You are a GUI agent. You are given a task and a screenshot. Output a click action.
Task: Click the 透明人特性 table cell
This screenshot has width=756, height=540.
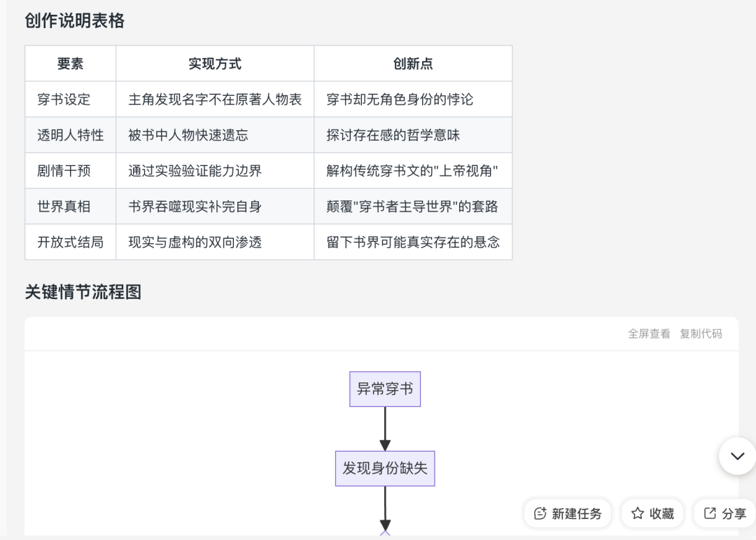click(x=71, y=135)
